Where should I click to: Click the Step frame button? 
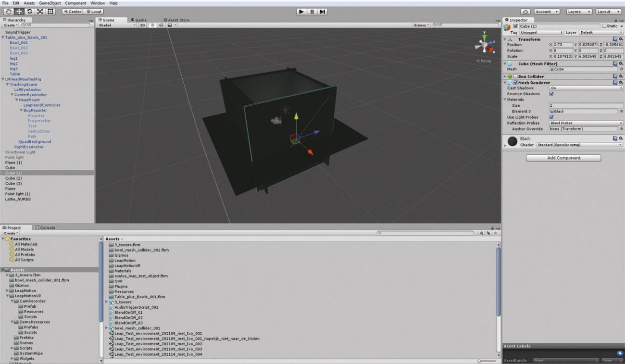[323, 12]
